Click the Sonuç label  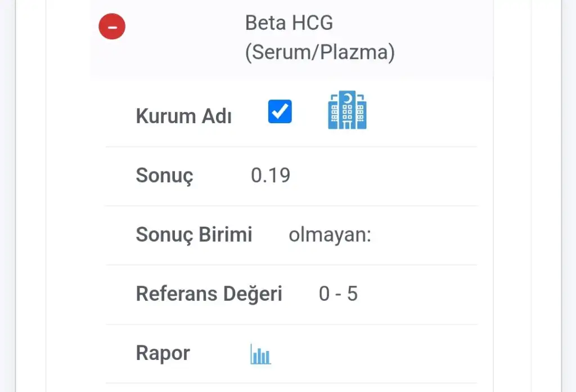[x=165, y=175]
